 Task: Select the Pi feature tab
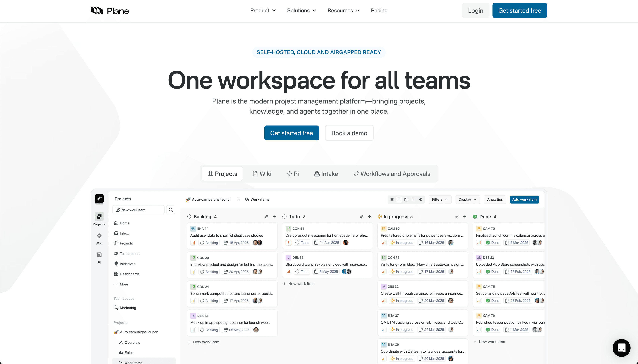[x=293, y=174]
